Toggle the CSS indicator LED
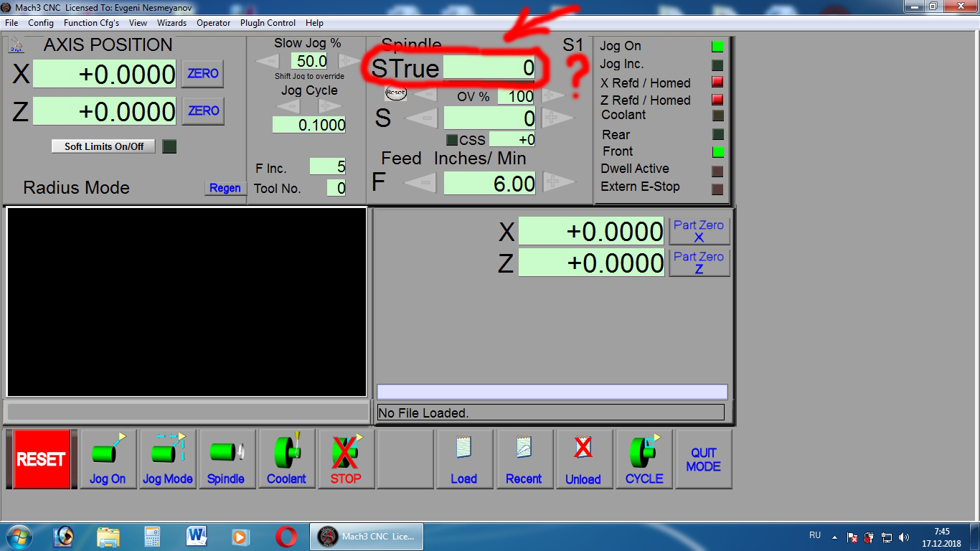 (x=452, y=140)
